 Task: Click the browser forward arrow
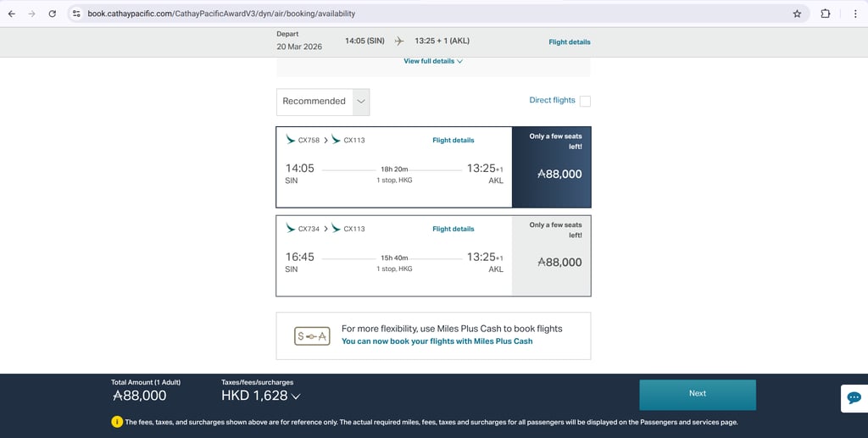coord(31,14)
